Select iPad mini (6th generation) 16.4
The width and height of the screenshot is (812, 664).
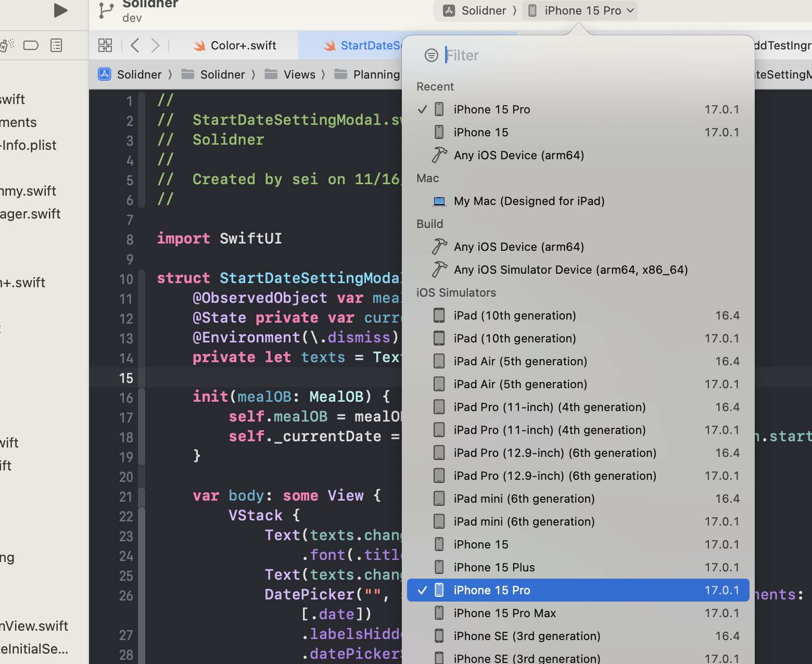pyautogui.click(x=578, y=499)
